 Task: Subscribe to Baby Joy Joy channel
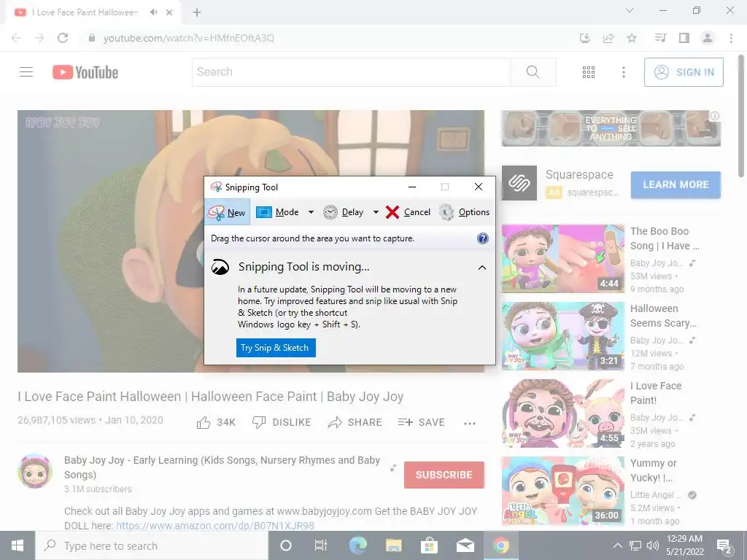tap(444, 475)
